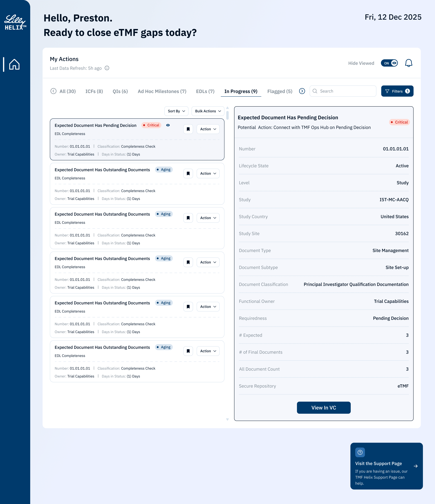435x504 pixels.
Task: Toggle the bookmark on the last Aging card
Action: [188, 351]
